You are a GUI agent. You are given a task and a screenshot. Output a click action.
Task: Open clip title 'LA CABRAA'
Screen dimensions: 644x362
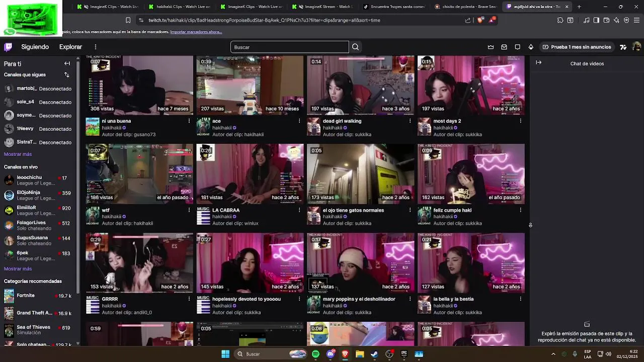pyautogui.click(x=226, y=210)
